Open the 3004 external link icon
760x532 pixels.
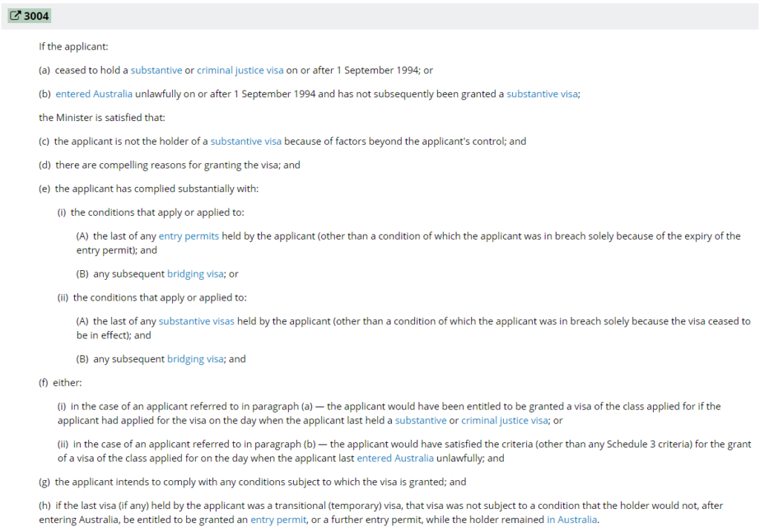[x=16, y=16]
